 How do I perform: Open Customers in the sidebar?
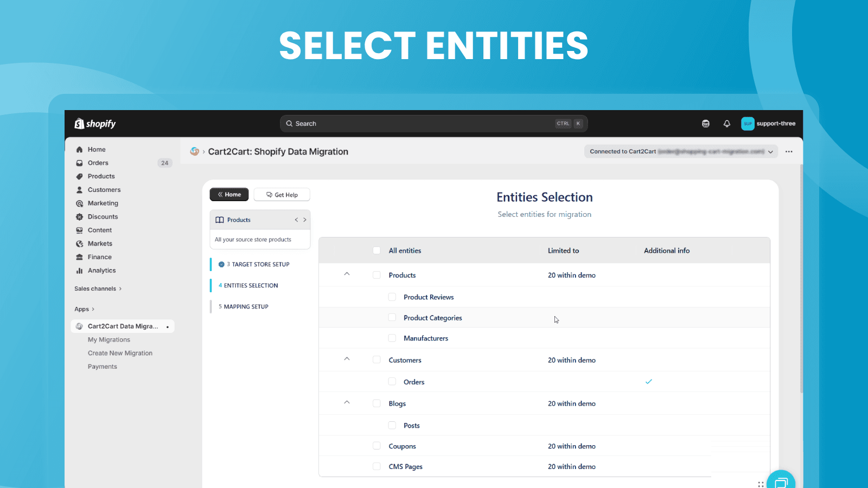104,190
